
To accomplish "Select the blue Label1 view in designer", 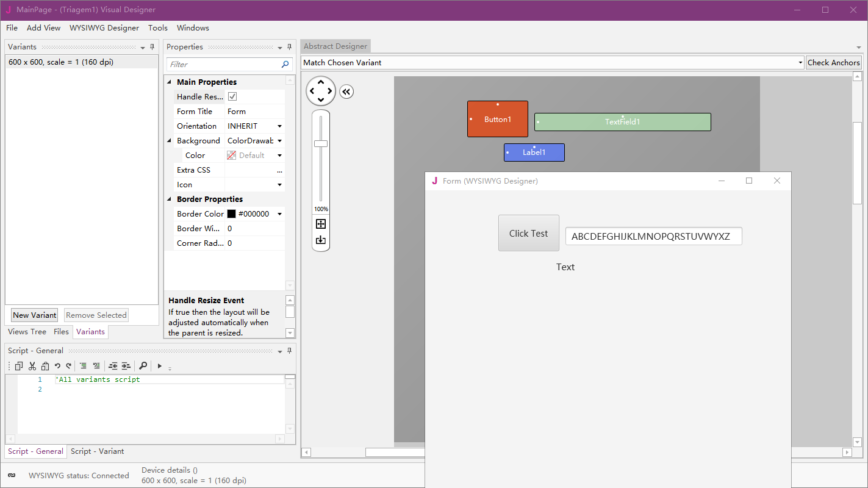I will click(534, 152).
